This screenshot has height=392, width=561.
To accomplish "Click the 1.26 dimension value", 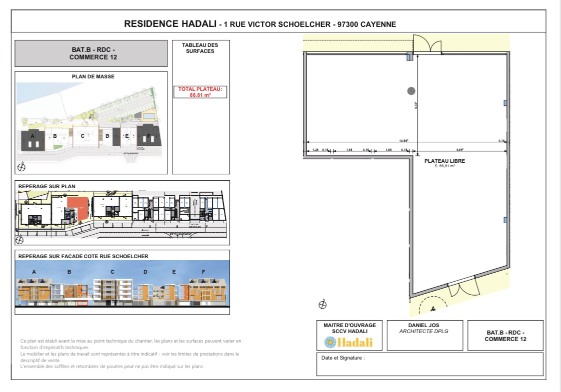I will 316,149.
